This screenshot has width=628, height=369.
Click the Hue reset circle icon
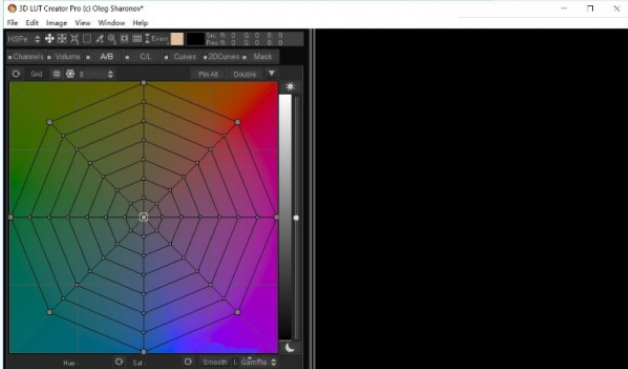[x=119, y=362]
